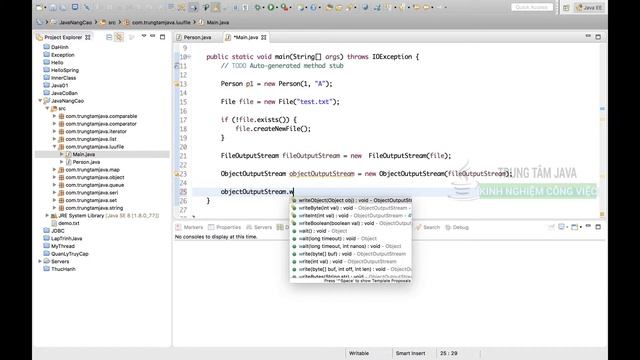640x360 pixels.
Task: Choose writeInt(int val) suggestion
Action: point(351,216)
